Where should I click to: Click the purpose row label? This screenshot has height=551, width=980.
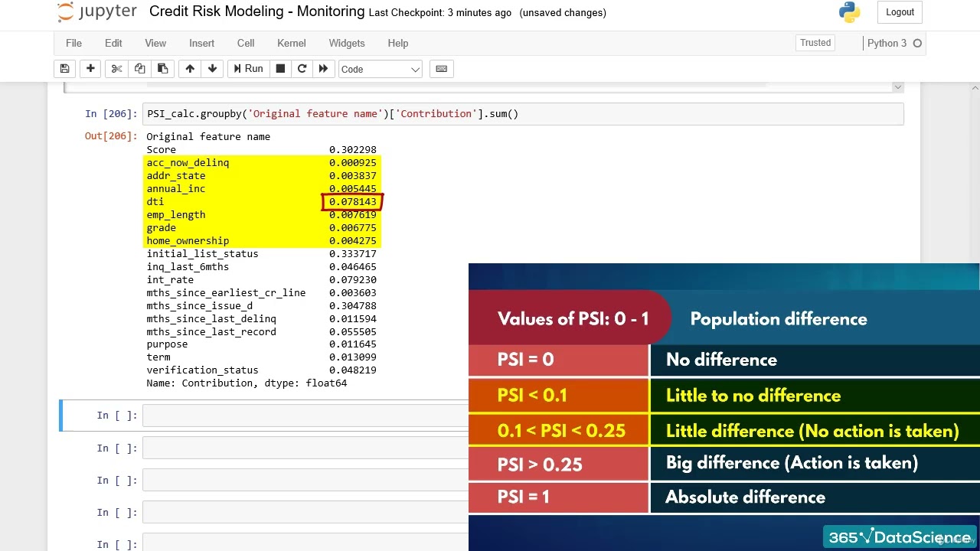click(167, 344)
